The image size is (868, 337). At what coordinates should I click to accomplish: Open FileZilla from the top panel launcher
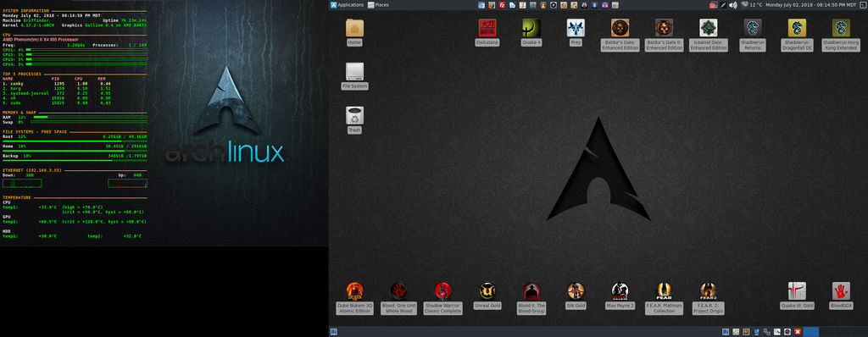tap(502, 5)
